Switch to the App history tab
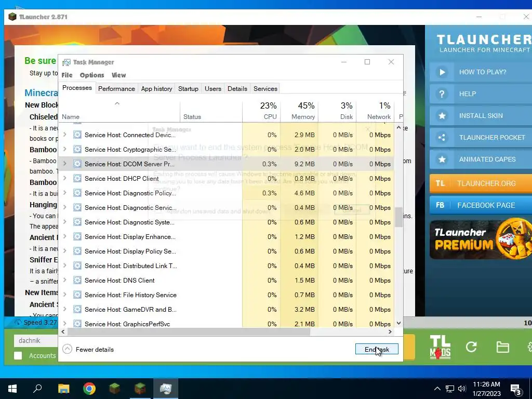Image resolution: width=532 pixels, height=399 pixels. [156, 88]
